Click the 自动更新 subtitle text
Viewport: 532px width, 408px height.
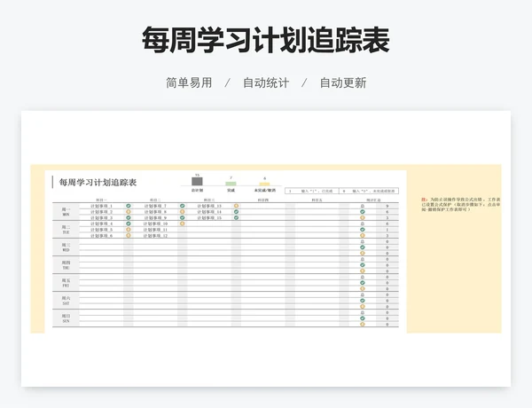point(343,82)
